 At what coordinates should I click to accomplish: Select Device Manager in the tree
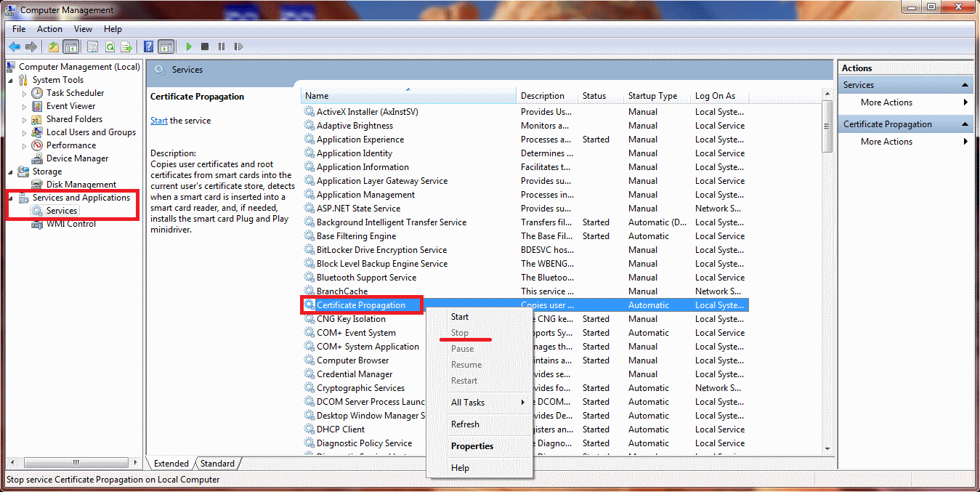(x=77, y=158)
